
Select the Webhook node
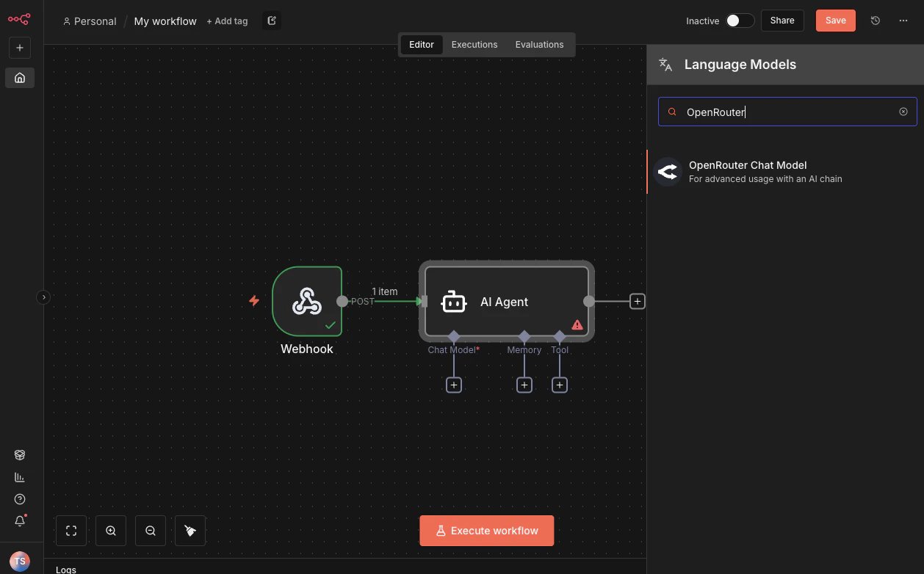pyautogui.click(x=307, y=301)
